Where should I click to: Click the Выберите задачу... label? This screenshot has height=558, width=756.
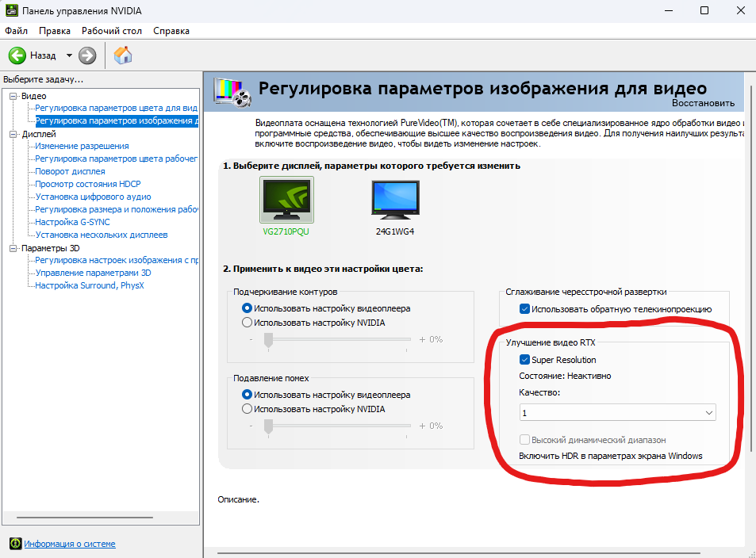(x=43, y=79)
